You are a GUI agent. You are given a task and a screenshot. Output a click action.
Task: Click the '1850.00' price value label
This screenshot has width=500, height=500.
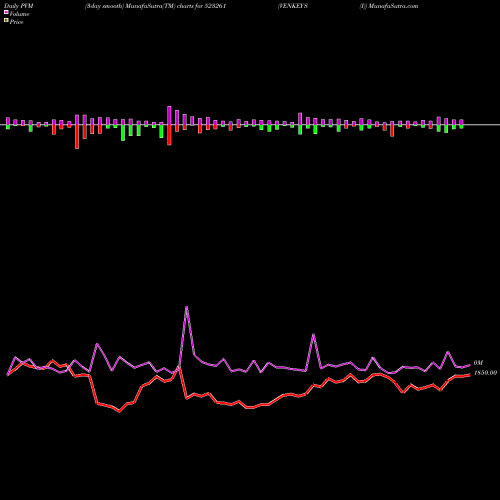click(485, 373)
